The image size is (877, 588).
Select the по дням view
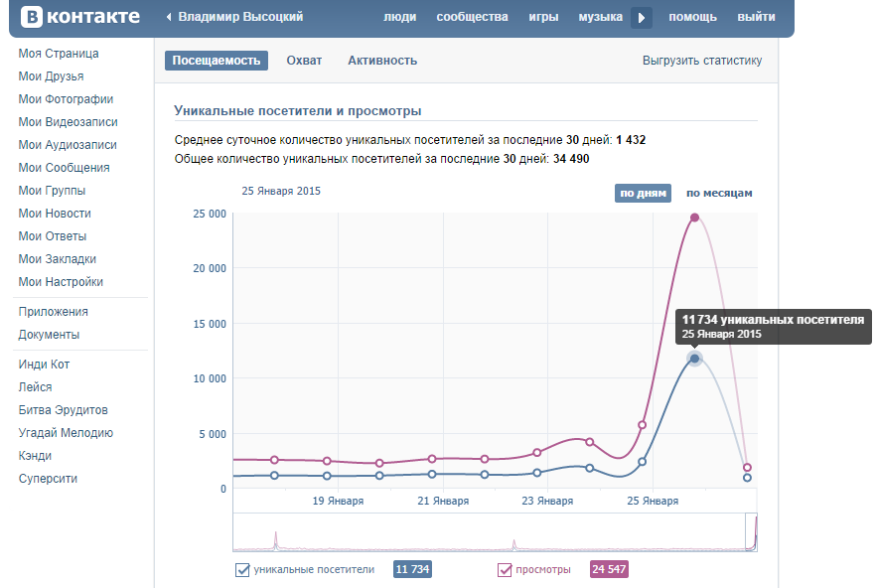643,193
